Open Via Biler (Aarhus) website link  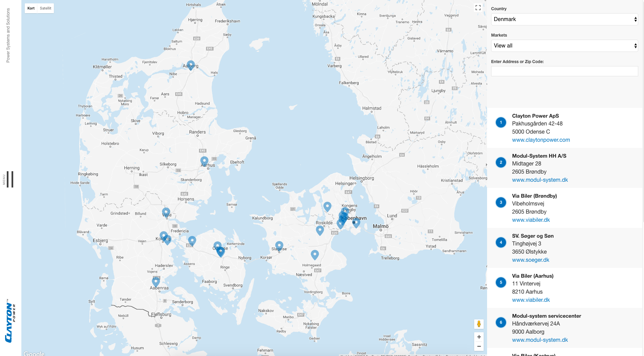pos(531,300)
